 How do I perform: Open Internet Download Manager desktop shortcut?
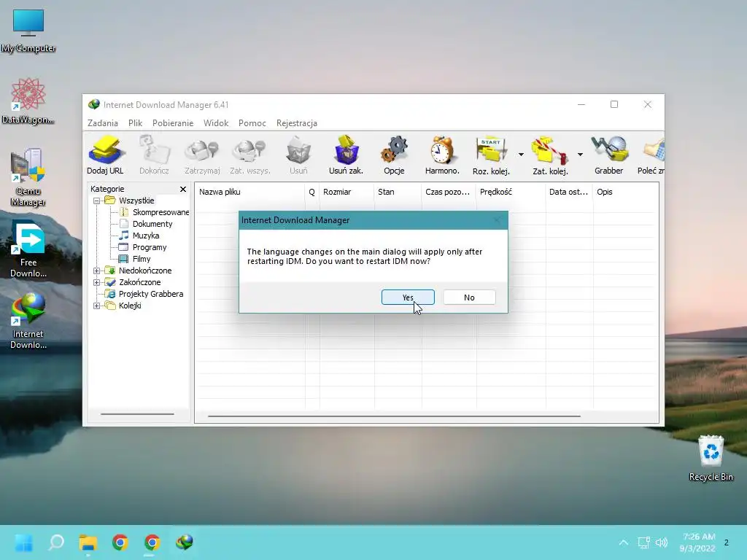pyautogui.click(x=28, y=321)
